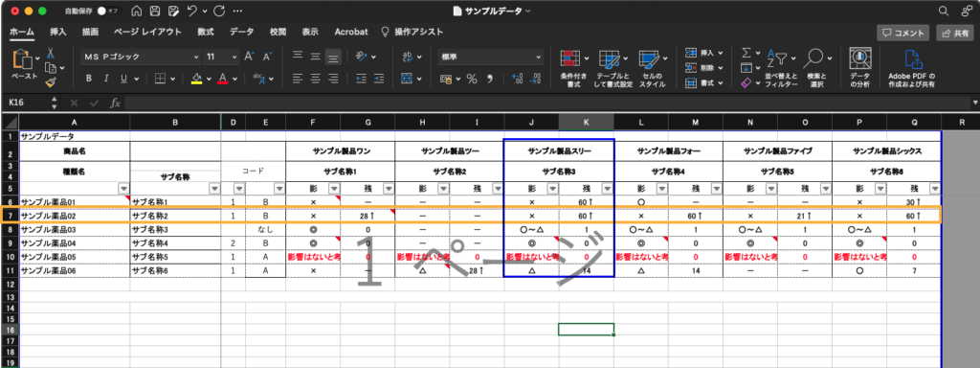Click the Comma style icon
980x368 pixels.
(x=490, y=79)
